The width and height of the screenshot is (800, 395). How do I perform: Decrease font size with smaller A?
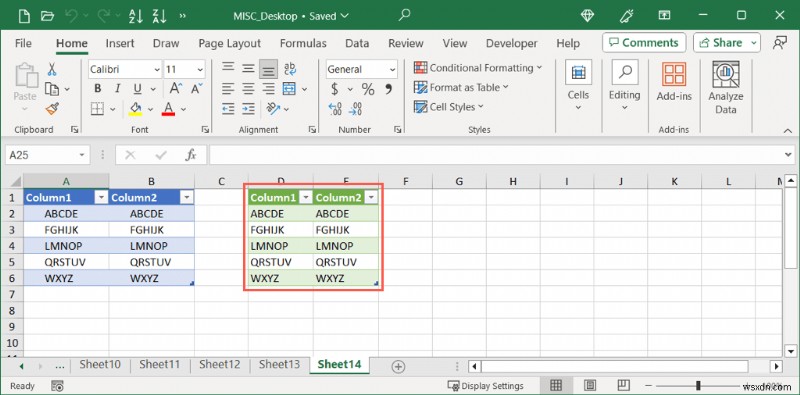click(x=196, y=89)
